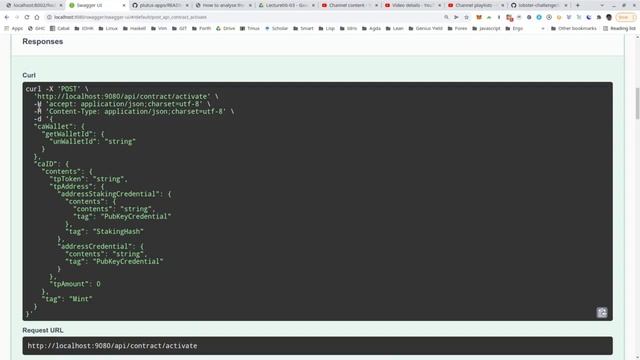Image resolution: width=640 pixels, height=360 pixels.
Task: Click the Responses heading
Action: 43,42
